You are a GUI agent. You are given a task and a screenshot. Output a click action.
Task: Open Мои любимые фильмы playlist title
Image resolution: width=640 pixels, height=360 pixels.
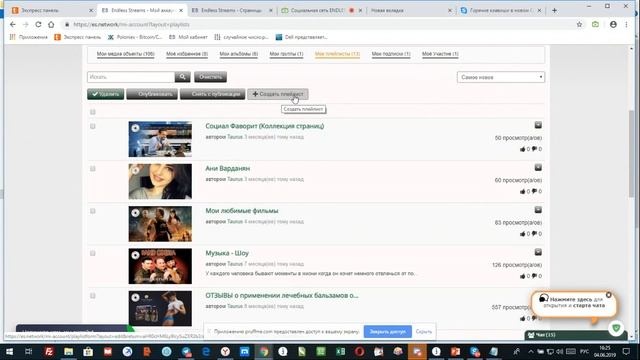point(242,211)
